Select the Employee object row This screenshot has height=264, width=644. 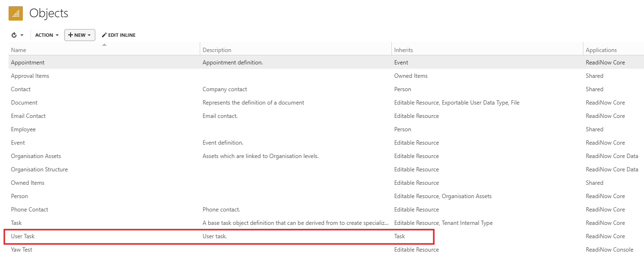point(23,129)
